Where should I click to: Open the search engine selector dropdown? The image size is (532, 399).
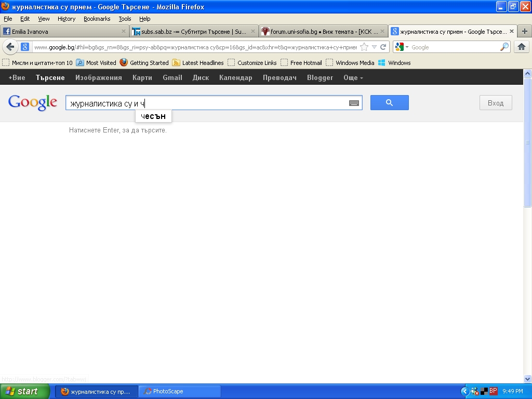402,47
